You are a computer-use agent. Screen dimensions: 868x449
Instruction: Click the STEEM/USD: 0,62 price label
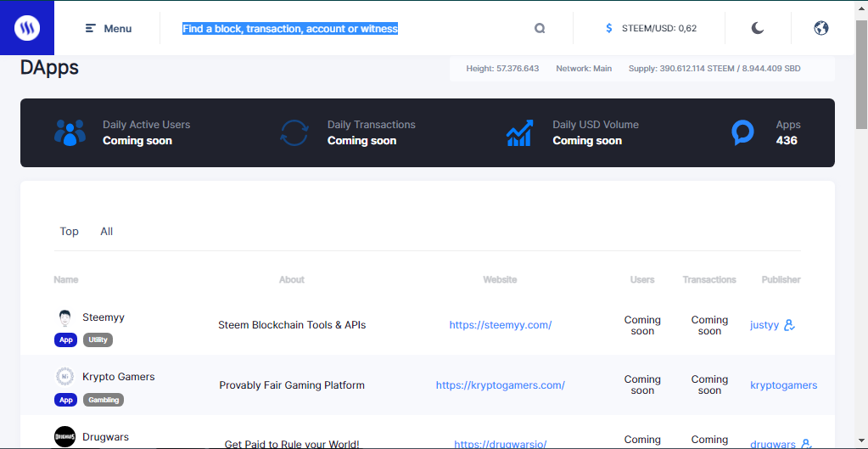point(659,28)
